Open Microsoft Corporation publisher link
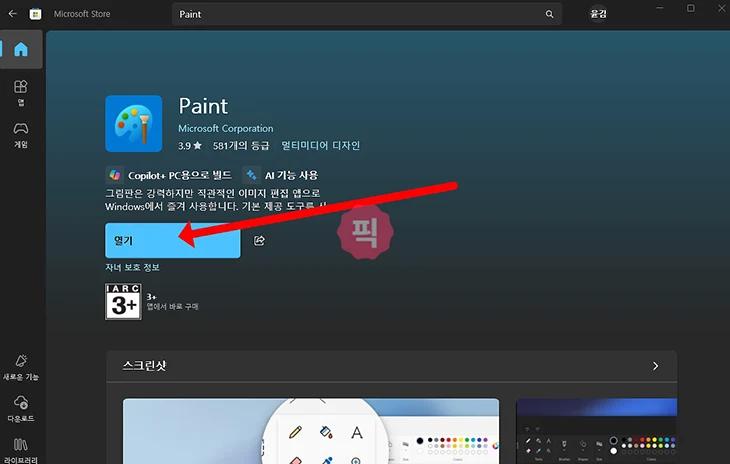Screen dimensions: 730x464 point(226,128)
